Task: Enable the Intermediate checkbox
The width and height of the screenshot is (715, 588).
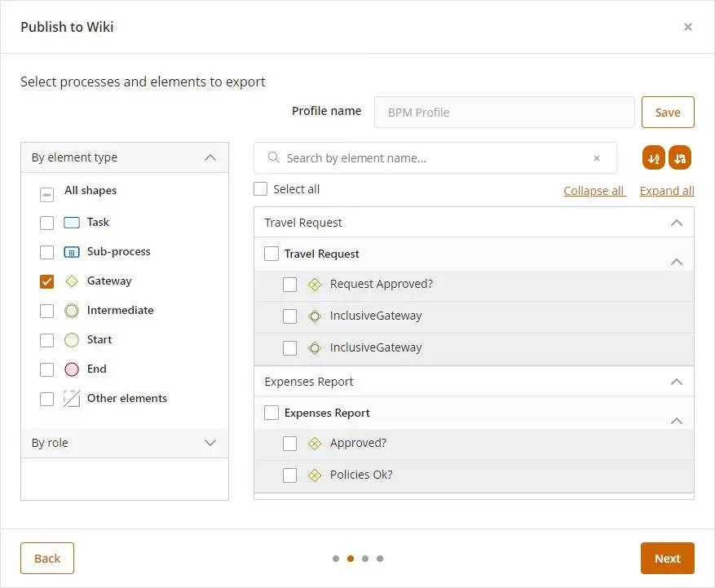Action: (46, 311)
